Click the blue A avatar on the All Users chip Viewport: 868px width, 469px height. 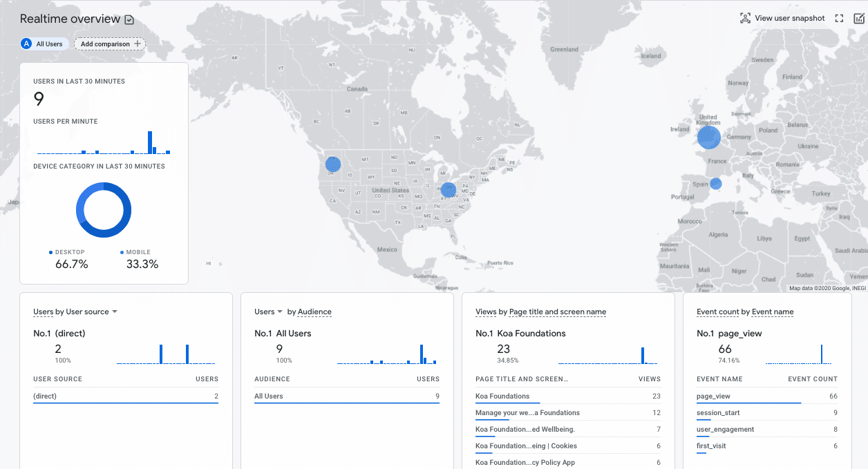[26, 44]
